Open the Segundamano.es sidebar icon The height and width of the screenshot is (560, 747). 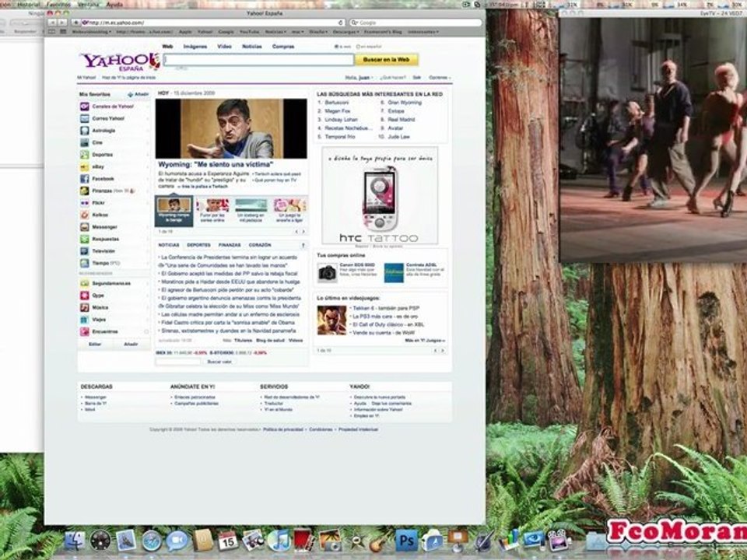click(x=84, y=283)
